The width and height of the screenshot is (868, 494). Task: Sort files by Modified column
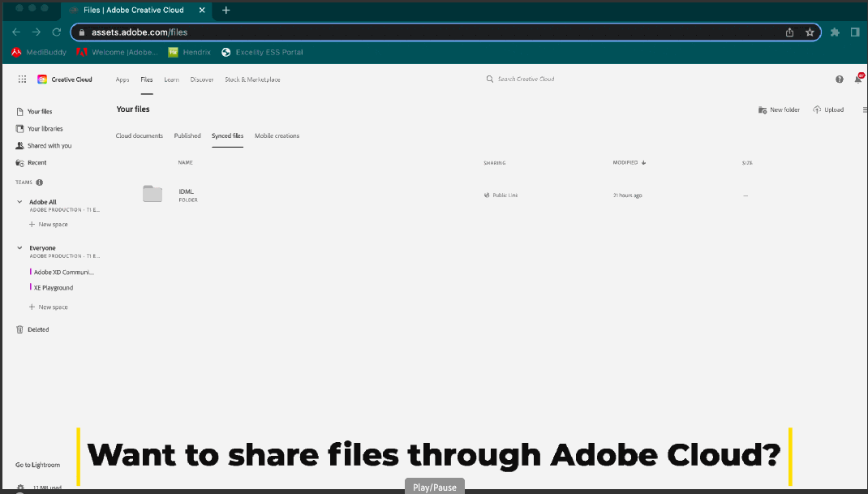pyautogui.click(x=630, y=163)
